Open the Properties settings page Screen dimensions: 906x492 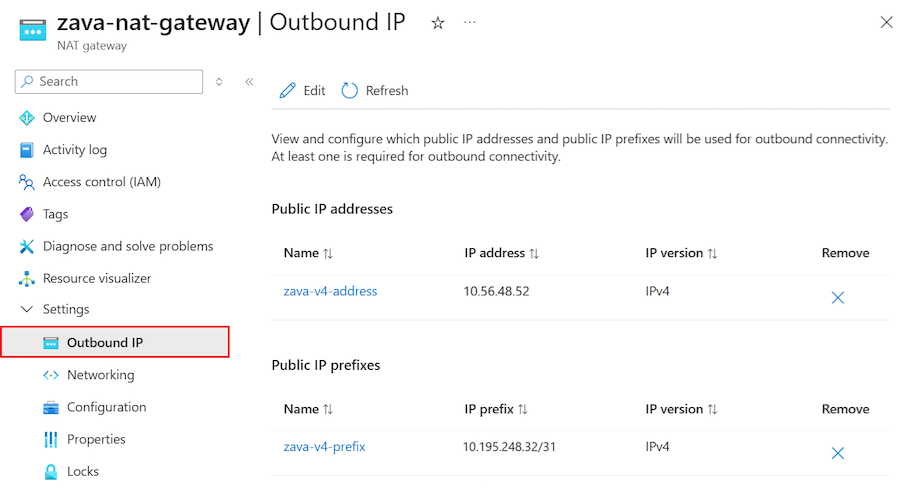click(x=96, y=439)
